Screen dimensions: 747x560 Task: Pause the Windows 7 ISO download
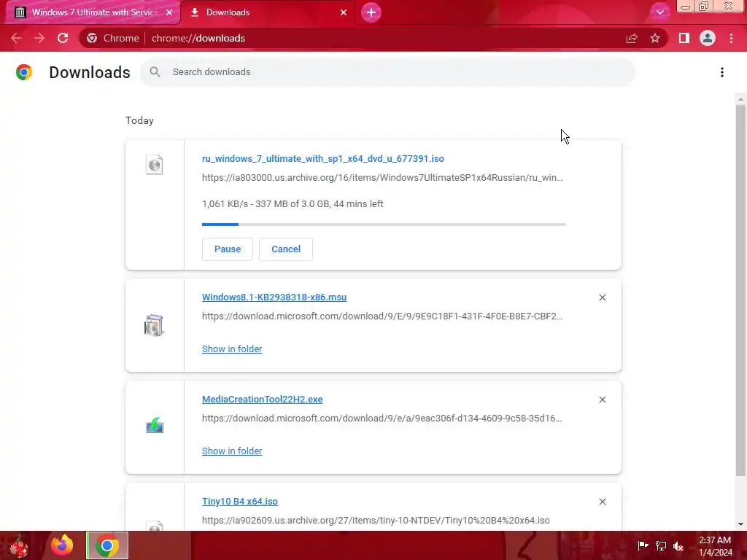(228, 249)
